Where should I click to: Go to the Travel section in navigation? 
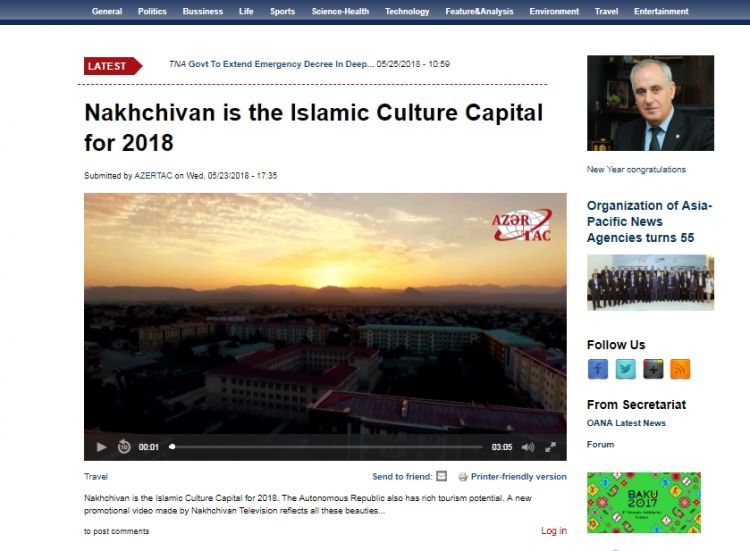(x=607, y=11)
